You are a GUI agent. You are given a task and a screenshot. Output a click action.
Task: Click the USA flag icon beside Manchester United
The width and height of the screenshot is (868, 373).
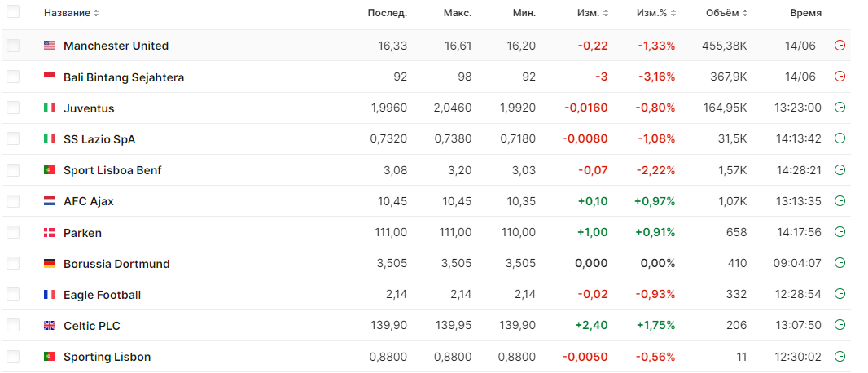(x=50, y=46)
